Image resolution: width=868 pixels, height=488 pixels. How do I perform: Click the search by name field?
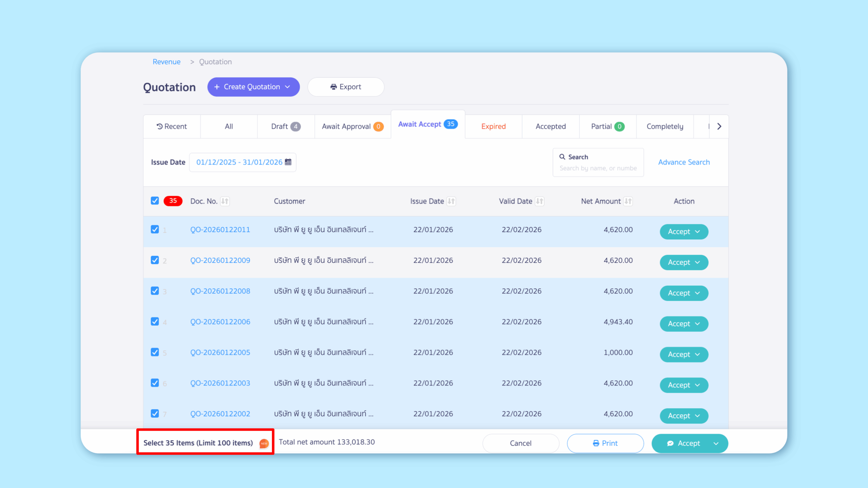(x=598, y=168)
